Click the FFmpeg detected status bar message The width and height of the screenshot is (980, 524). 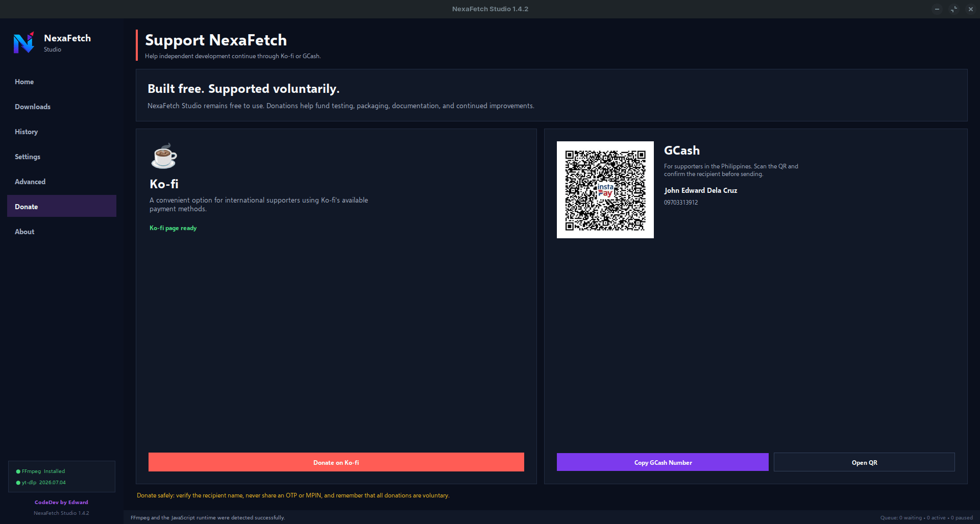tap(208, 518)
